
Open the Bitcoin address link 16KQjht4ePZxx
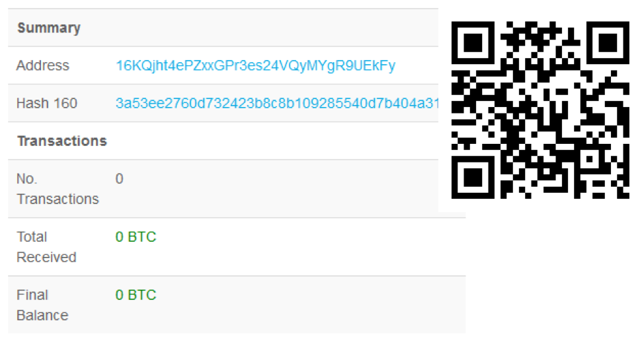(x=255, y=65)
